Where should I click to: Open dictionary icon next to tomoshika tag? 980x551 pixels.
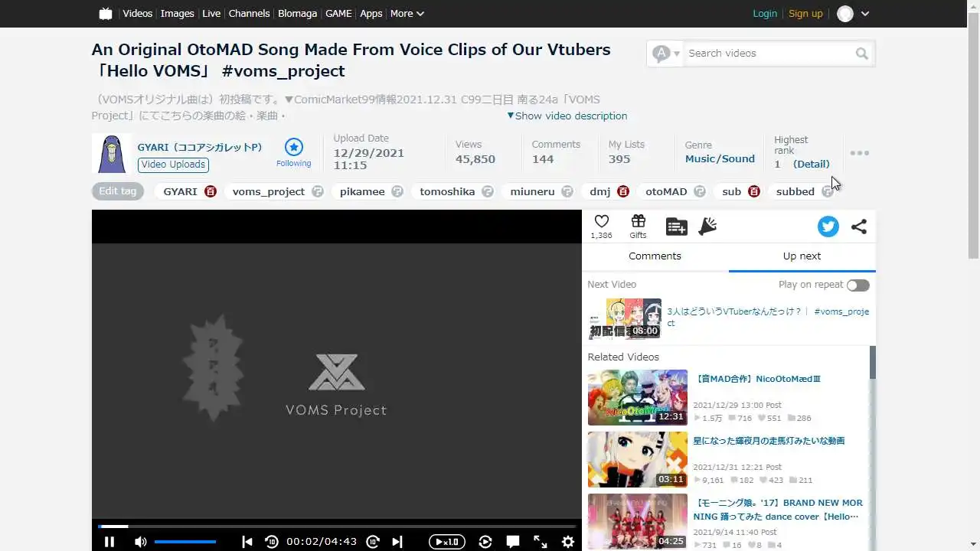coord(488,191)
